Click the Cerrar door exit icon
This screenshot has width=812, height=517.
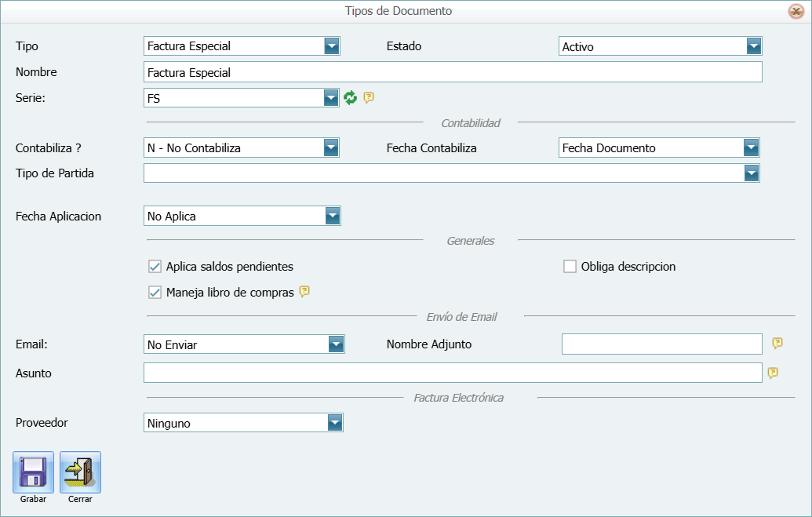(80, 472)
